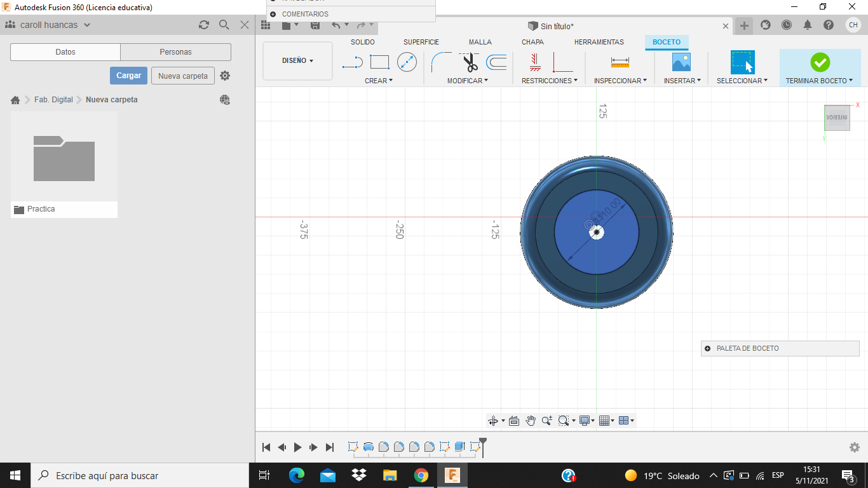The width and height of the screenshot is (868, 488).
Task: Select the Circle sketch tool
Action: pos(407,62)
